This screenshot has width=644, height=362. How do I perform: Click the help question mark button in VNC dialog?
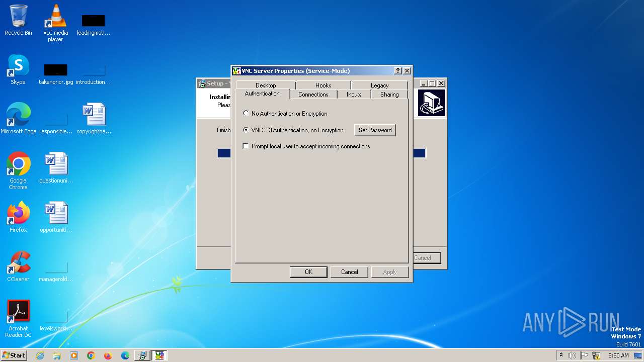click(x=398, y=71)
